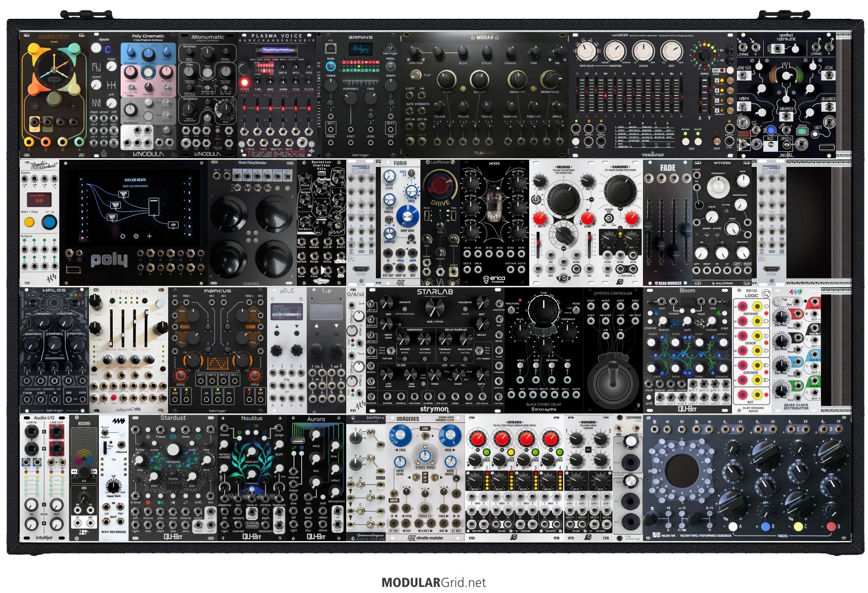The width and height of the screenshot is (868, 593).
Task: Click the Frequency knob on Wyvern
Action: 718,187
